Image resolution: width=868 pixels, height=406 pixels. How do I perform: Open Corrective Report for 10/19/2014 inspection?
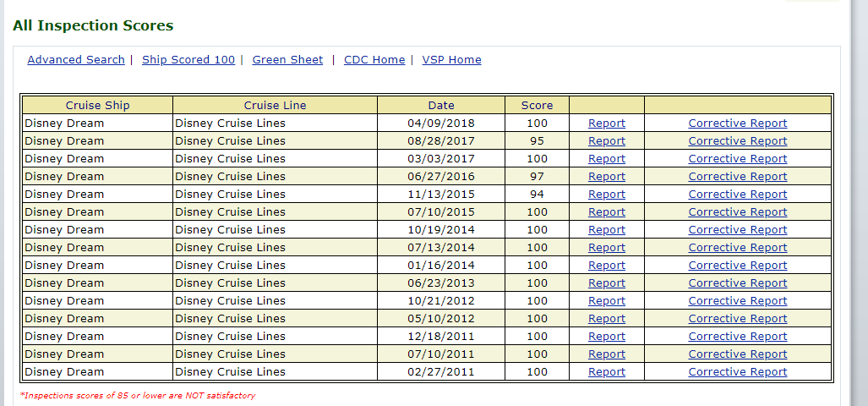[737, 230]
